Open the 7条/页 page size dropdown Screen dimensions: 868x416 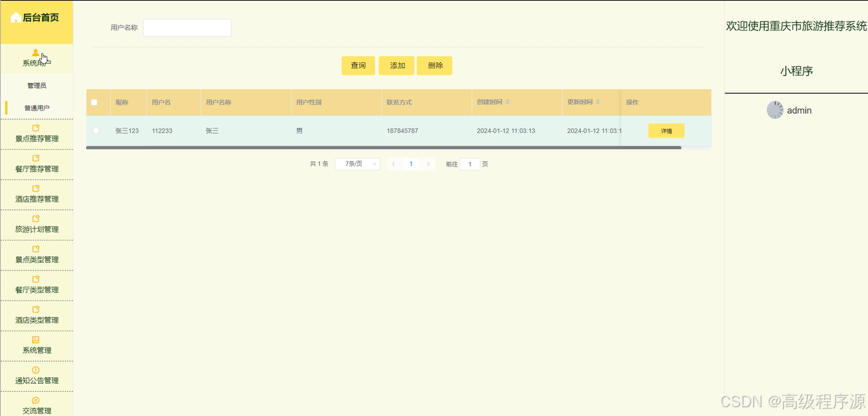[x=357, y=164]
